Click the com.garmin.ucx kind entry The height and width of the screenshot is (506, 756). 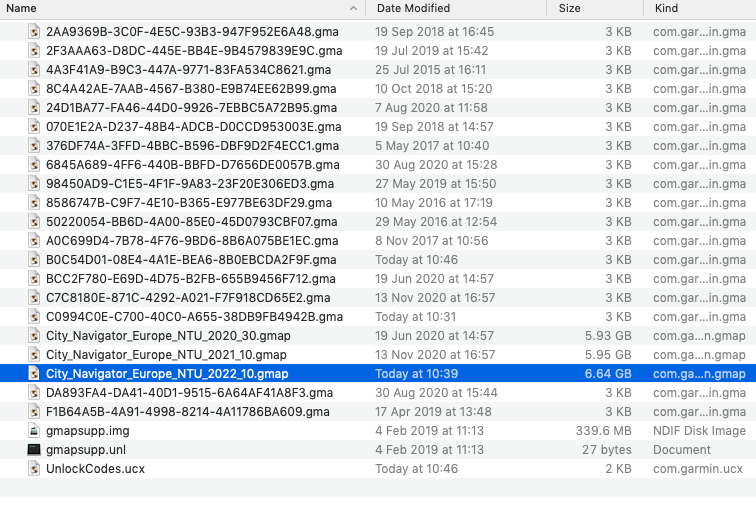point(698,469)
